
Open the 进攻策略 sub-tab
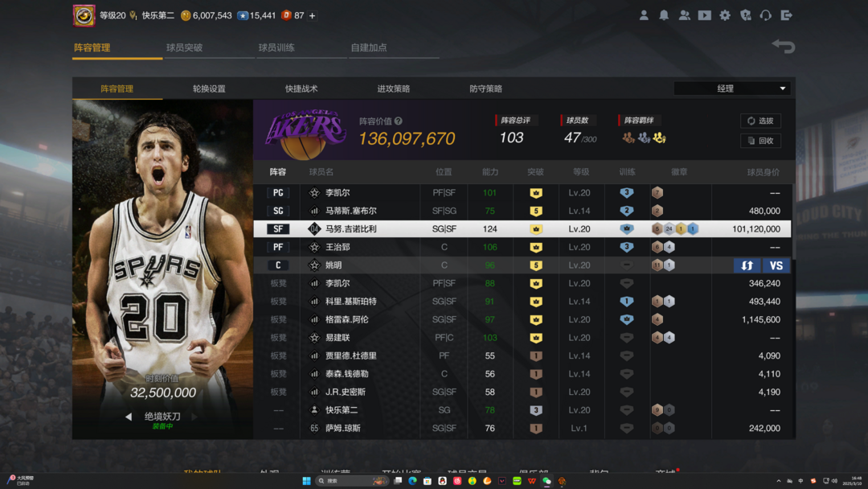[394, 88]
